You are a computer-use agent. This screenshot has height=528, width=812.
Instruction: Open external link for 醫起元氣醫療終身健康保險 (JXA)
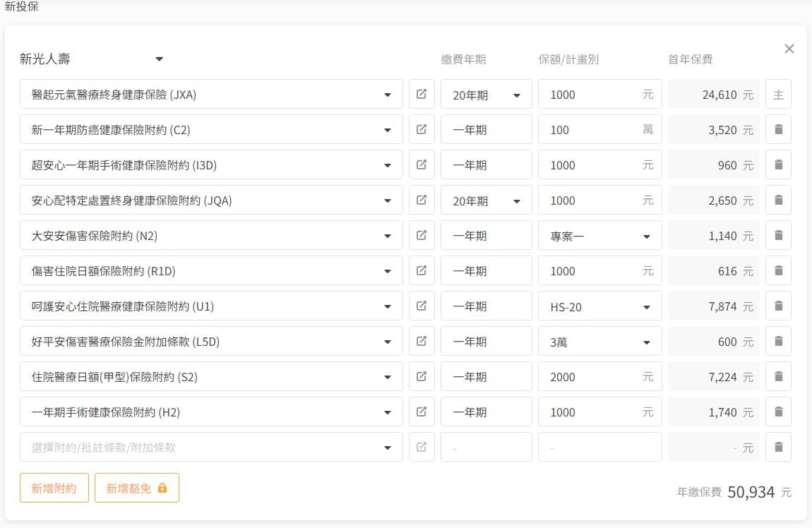[x=422, y=95]
